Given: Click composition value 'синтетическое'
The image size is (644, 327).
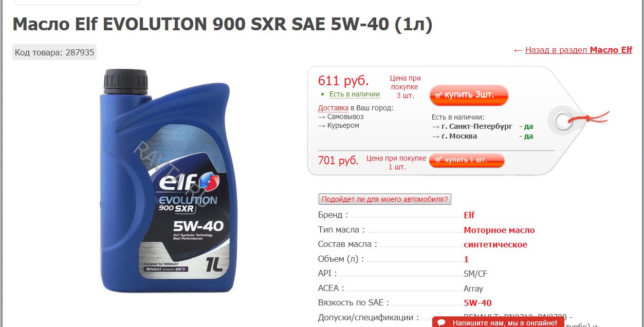Looking at the screenshot, I should coord(495,244).
